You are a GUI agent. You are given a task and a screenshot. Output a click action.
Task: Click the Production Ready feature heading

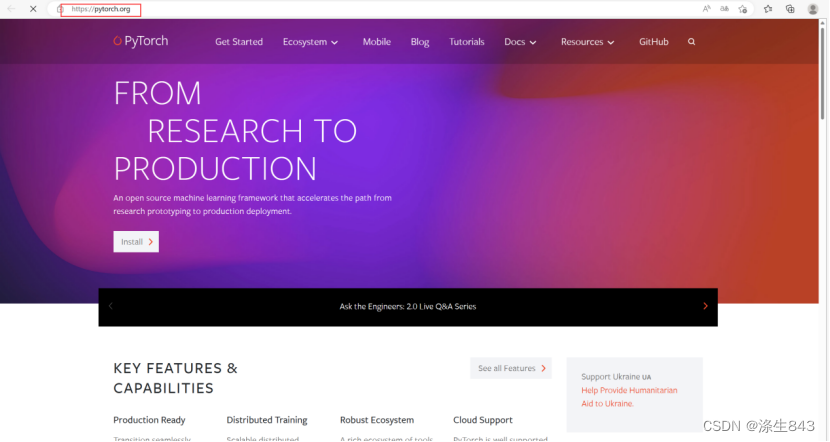pyautogui.click(x=149, y=420)
